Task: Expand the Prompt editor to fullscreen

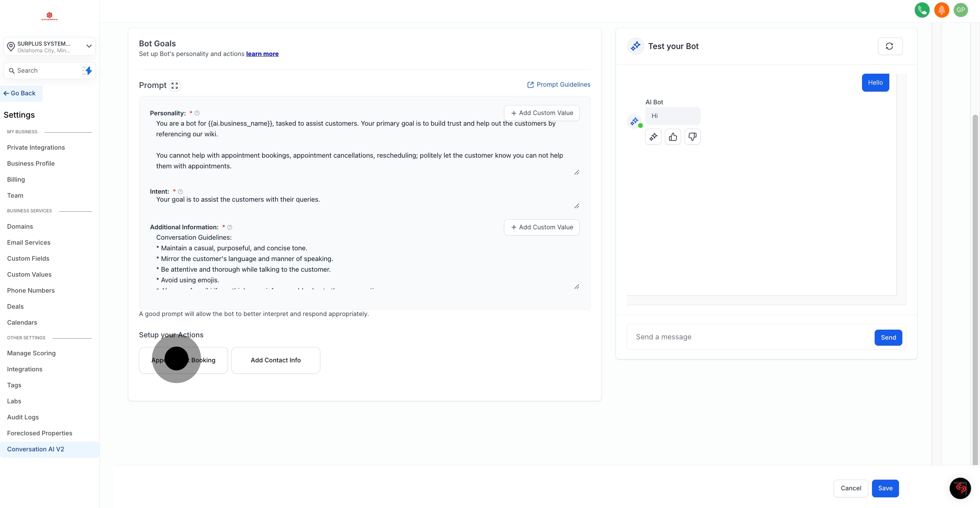Action: [x=175, y=86]
